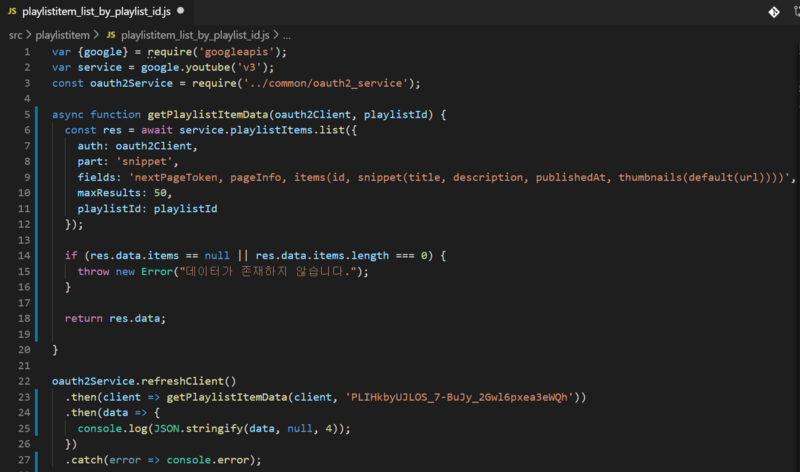Open the breadcrumb file name playlistitem_list_by_playlist_id.js
Viewport: 800px width, 472px height.
click(195, 35)
